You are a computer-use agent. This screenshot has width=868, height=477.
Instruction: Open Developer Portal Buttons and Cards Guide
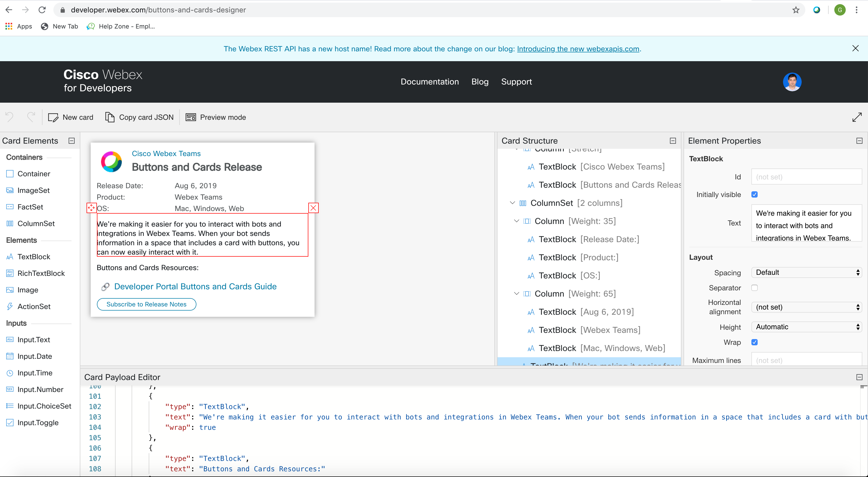(195, 286)
